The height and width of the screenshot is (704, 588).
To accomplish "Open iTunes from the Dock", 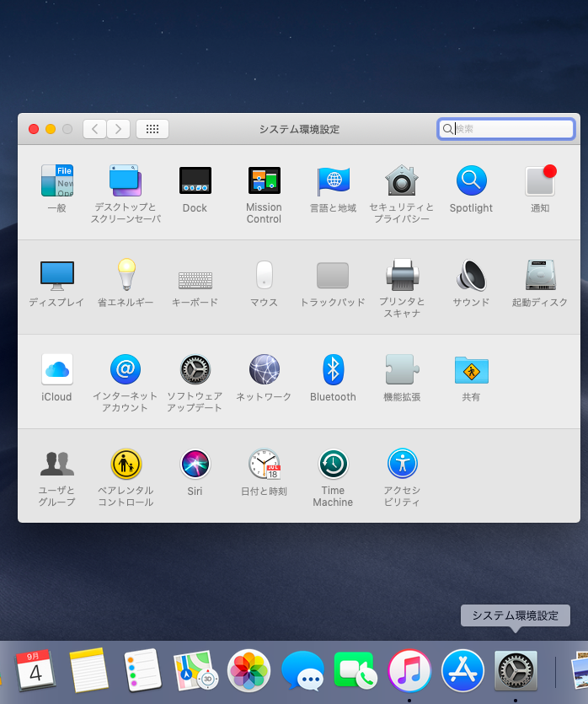I will 409,671.
